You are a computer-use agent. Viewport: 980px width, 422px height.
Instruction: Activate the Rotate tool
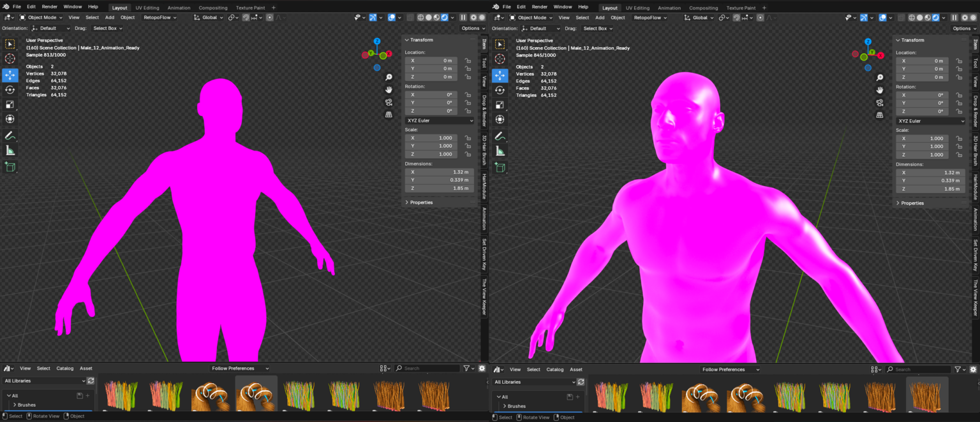point(10,89)
